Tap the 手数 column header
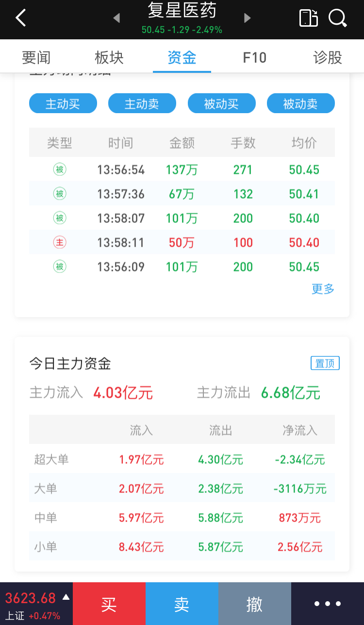This screenshot has height=625, width=364. 243,143
